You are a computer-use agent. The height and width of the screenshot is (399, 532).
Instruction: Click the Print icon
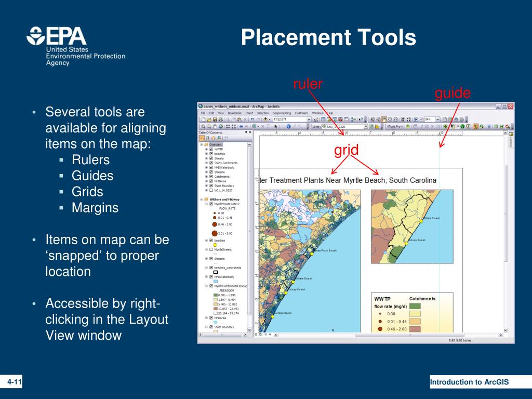tap(220, 119)
